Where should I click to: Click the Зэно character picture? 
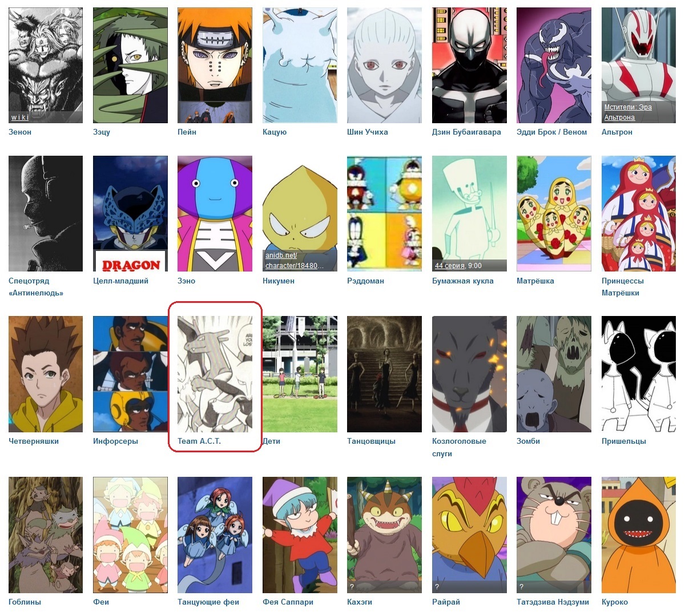click(x=215, y=214)
